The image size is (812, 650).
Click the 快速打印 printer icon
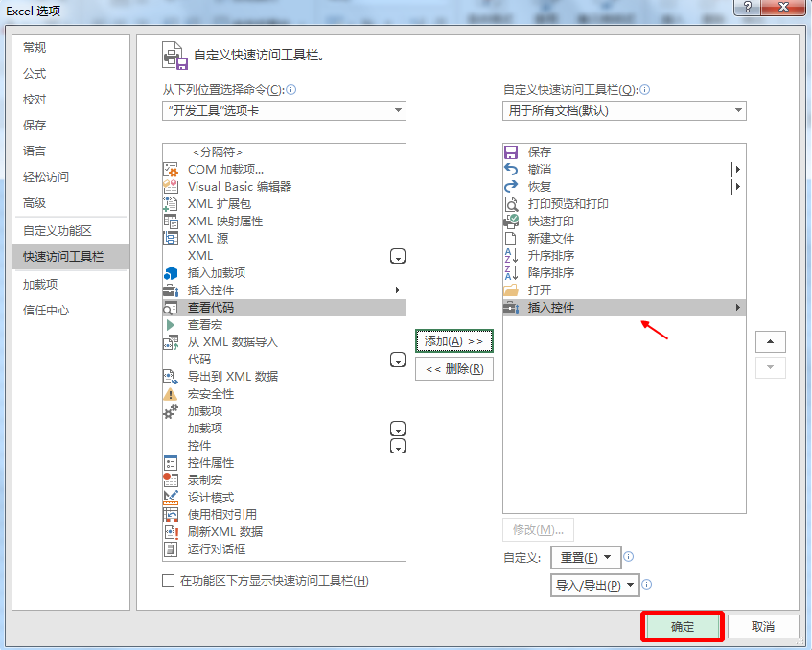(511, 221)
